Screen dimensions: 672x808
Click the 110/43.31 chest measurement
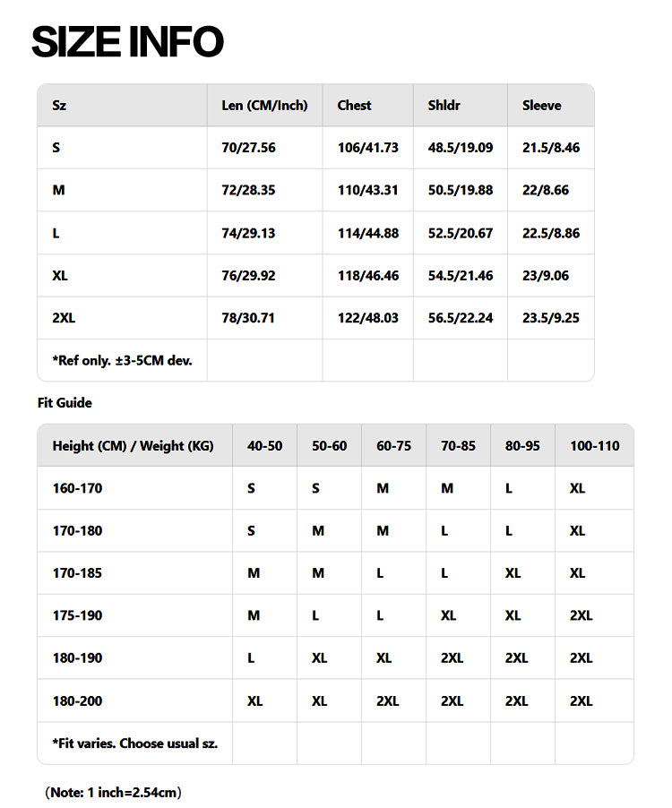[x=367, y=190]
